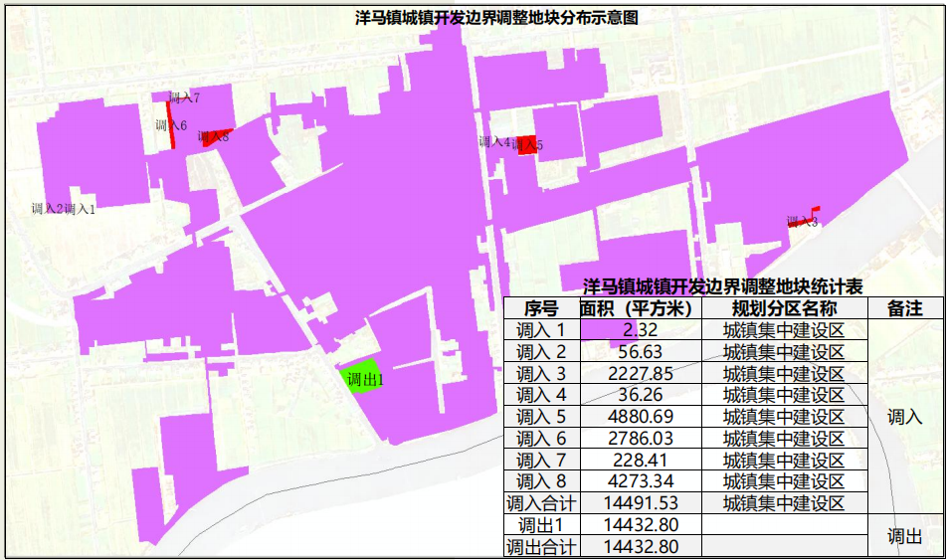Image resolution: width=950 pixels, height=560 pixels.
Task: Click the 规划分区名称 column header
Action: pyautogui.click(x=783, y=308)
